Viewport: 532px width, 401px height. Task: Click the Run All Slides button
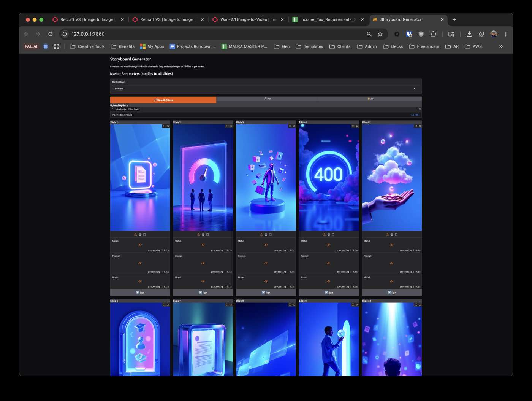point(163,100)
